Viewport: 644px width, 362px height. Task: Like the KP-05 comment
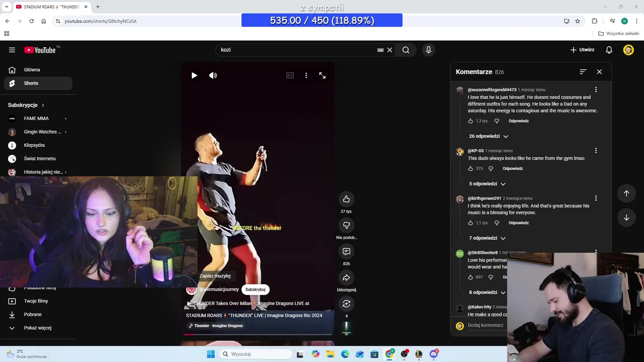470,169
